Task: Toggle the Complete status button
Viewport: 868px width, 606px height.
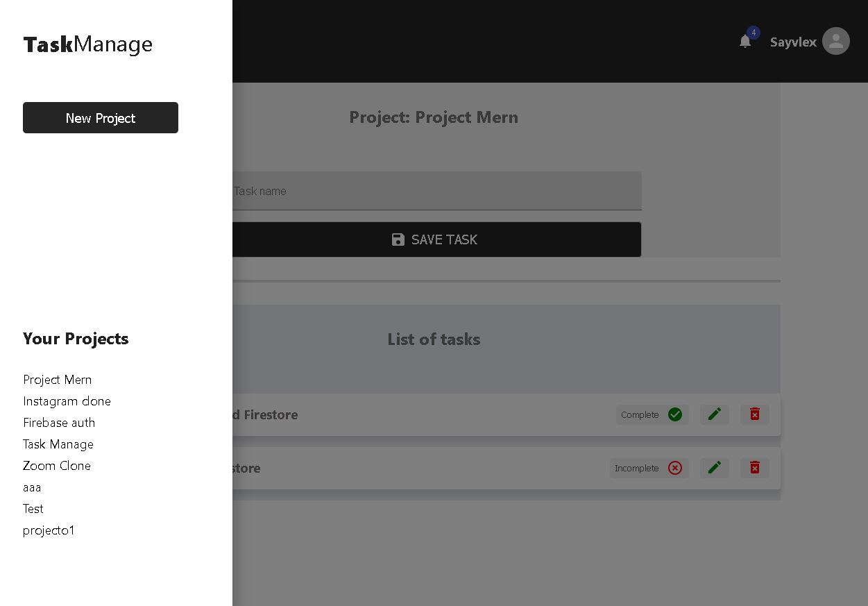Action: [x=652, y=414]
